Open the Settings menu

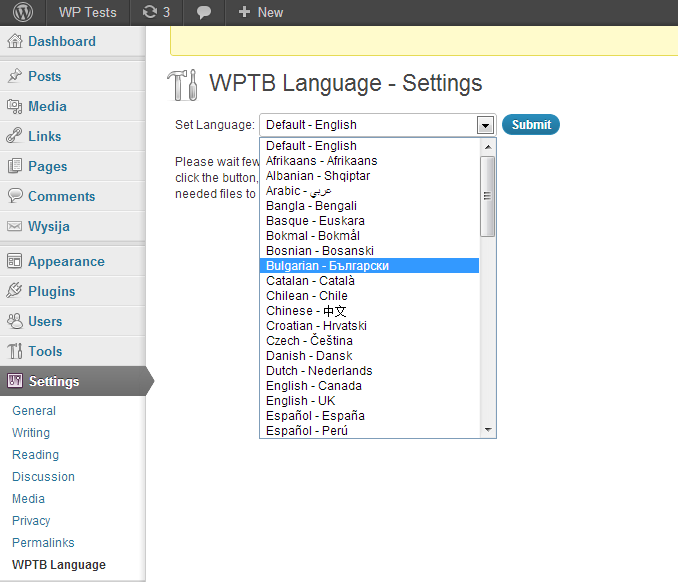(54, 381)
